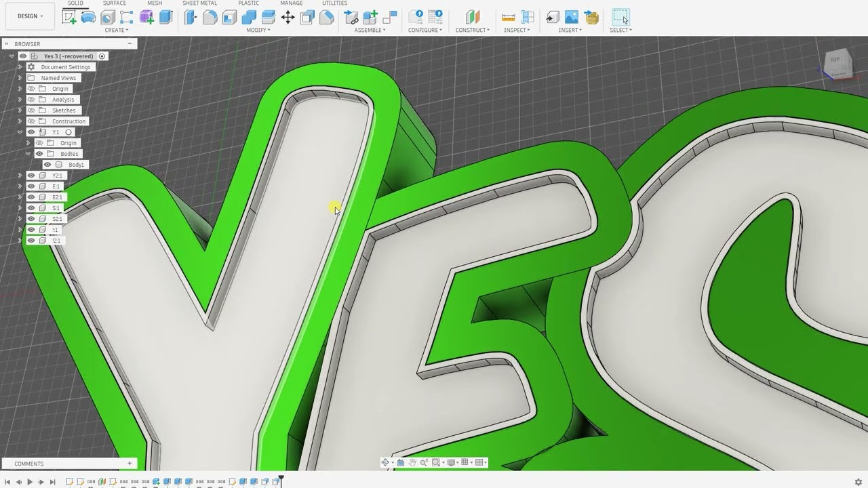The width and height of the screenshot is (868, 488).
Task: Open the INSPECT dropdown menu
Action: point(517,30)
